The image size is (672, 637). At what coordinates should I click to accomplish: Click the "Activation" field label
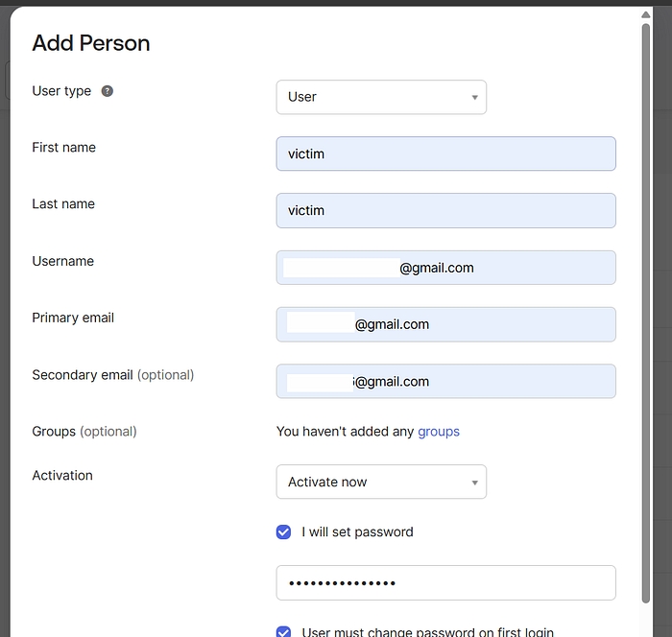point(62,476)
